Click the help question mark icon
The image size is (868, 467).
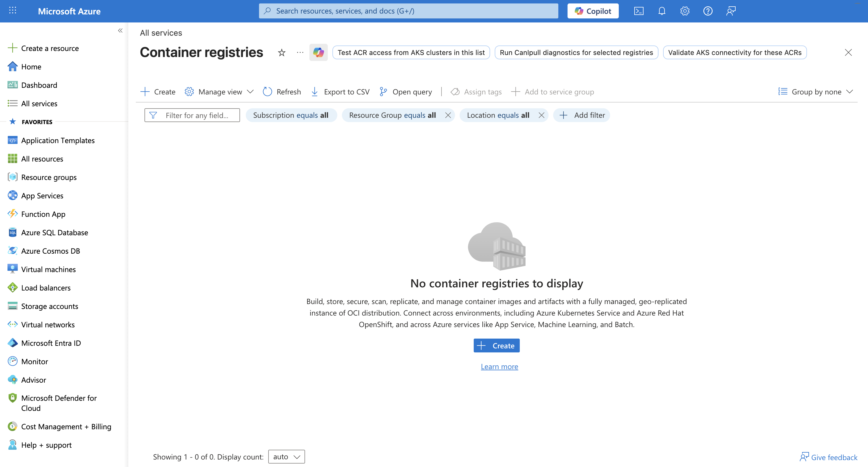pos(708,11)
